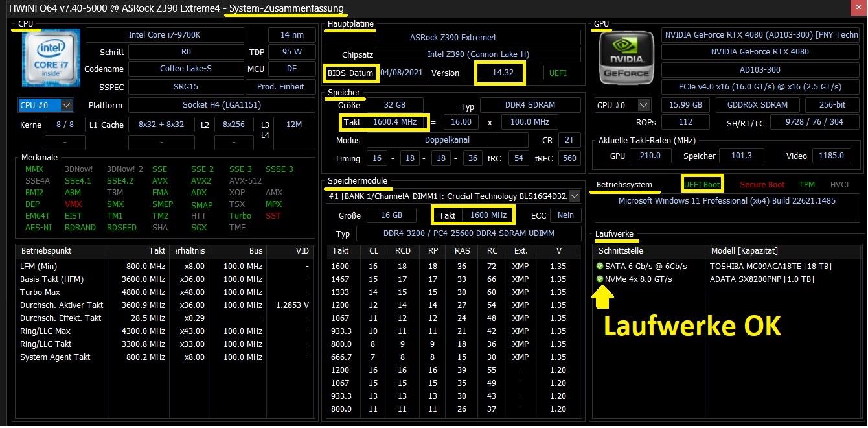Click the VID column header
The width and height of the screenshot is (868, 428).
(x=290, y=250)
